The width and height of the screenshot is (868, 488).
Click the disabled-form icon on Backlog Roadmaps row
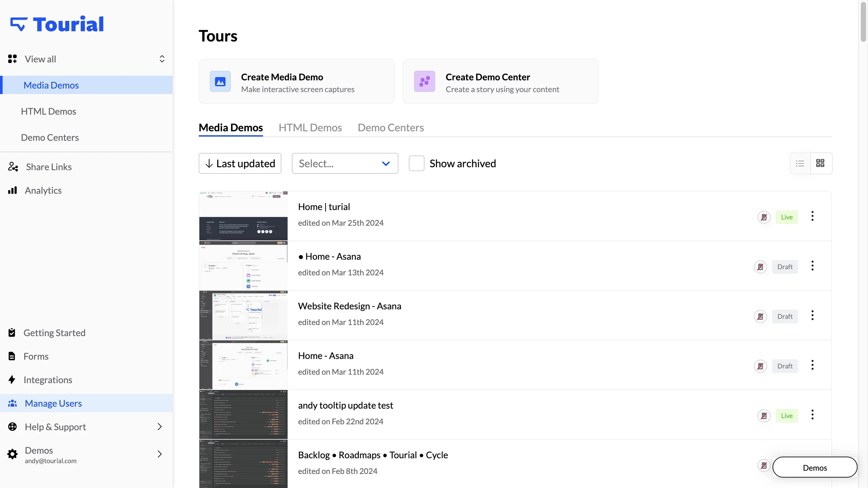click(x=764, y=465)
